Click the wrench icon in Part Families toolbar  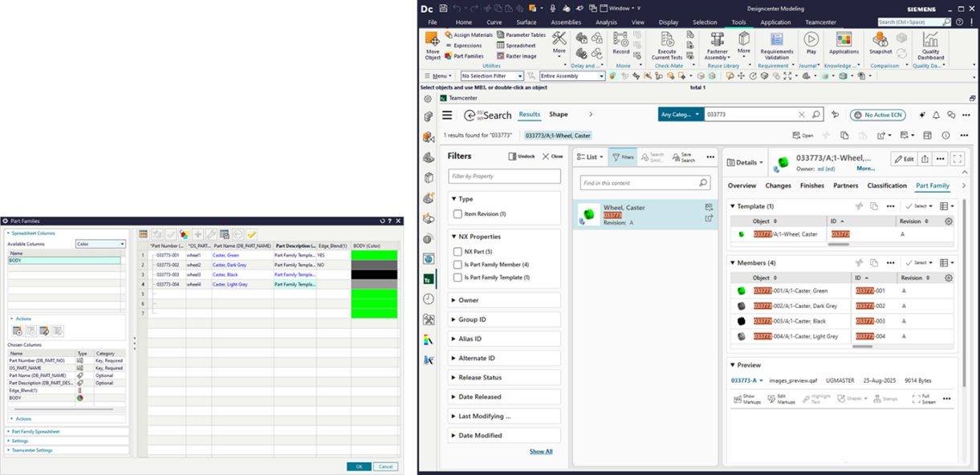click(x=210, y=233)
